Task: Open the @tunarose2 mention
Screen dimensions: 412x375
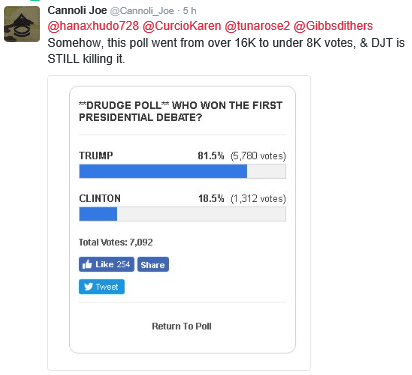Action: click(257, 26)
